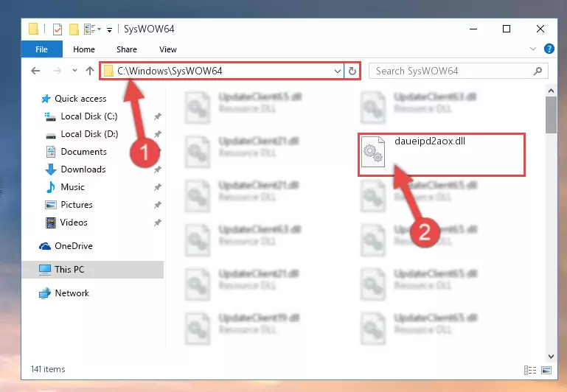Switch to large icons view layout
Screen dimensions: 567x392
pyautogui.click(x=546, y=371)
